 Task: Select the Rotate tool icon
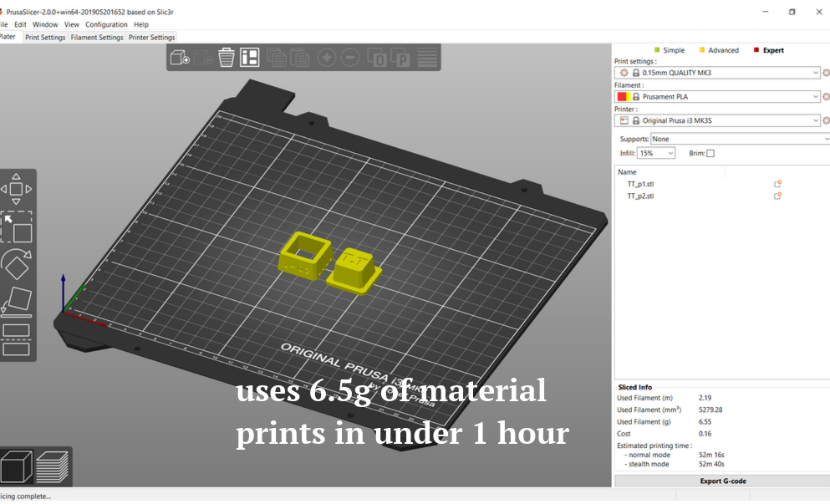point(17,264)
